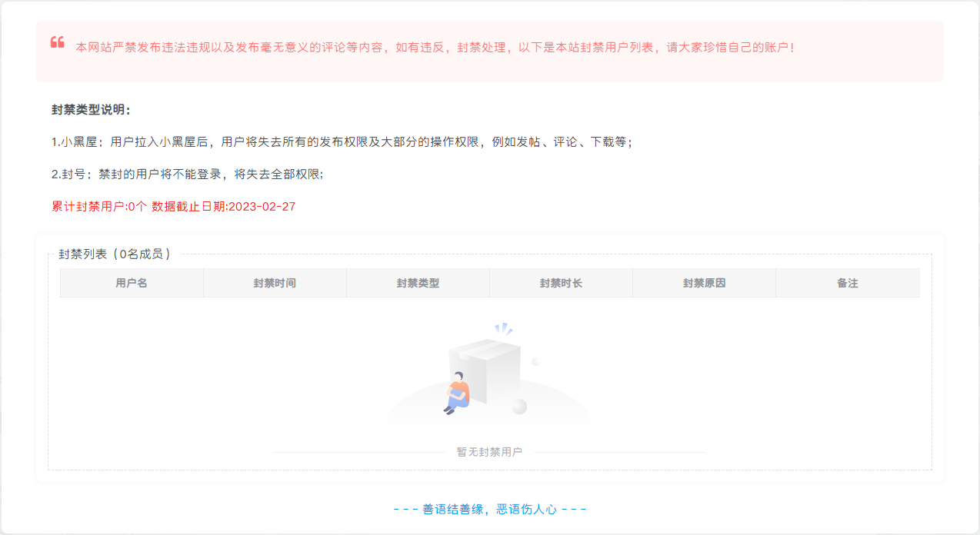Click the 封禁类型 column header
This screenshot has height=535, width=980.
pos(418,283)
